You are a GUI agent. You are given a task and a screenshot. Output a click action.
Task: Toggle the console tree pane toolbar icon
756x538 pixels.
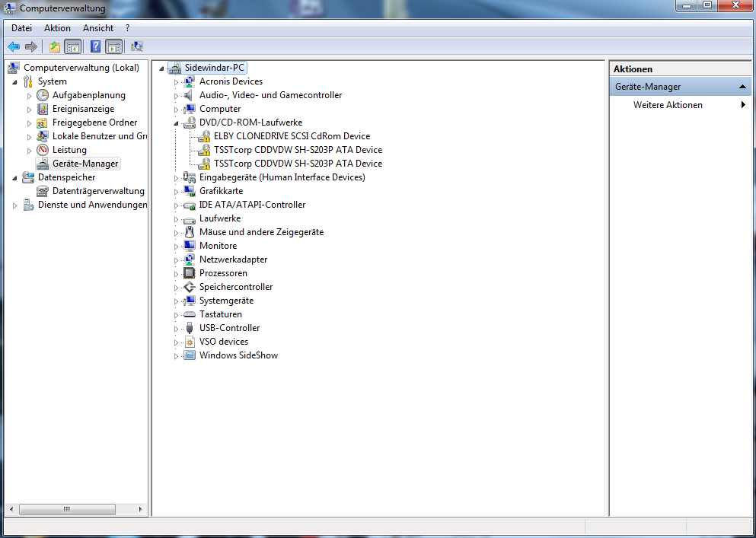coord(73,46)
